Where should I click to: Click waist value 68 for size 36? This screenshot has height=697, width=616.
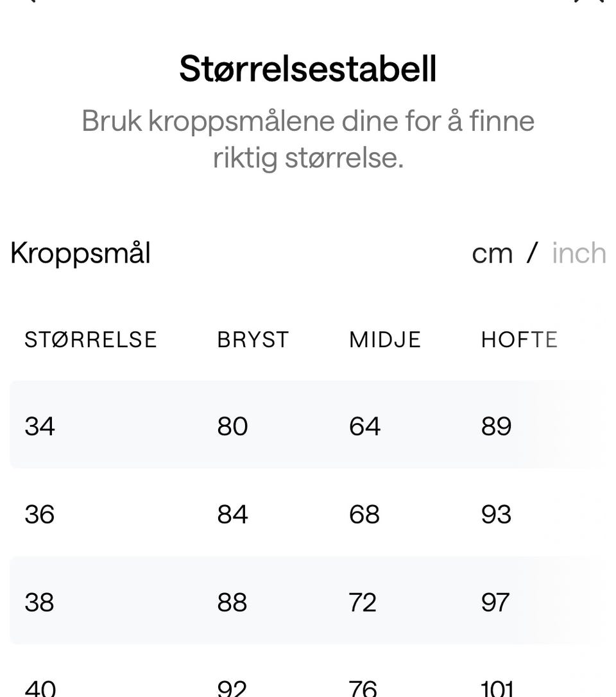[364, 514]
